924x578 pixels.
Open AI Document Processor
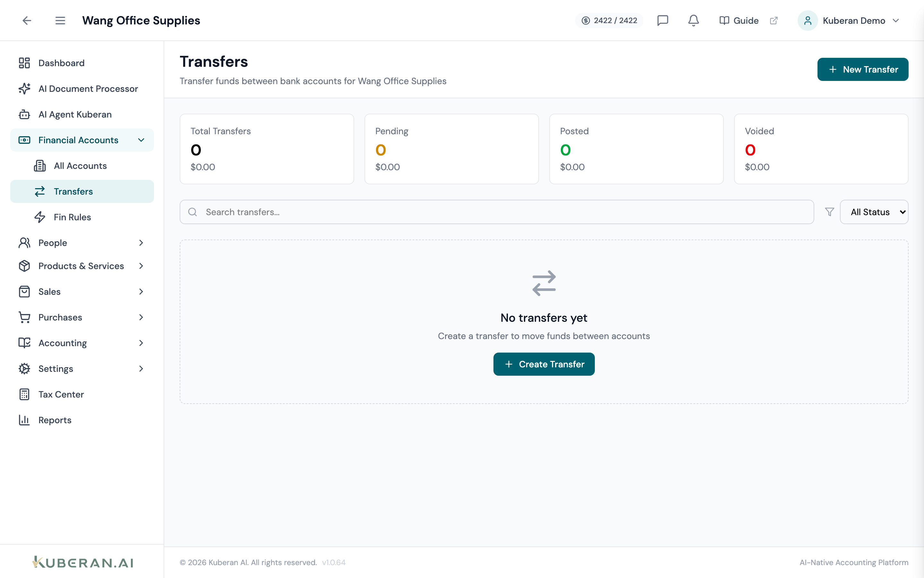(82, 89)
